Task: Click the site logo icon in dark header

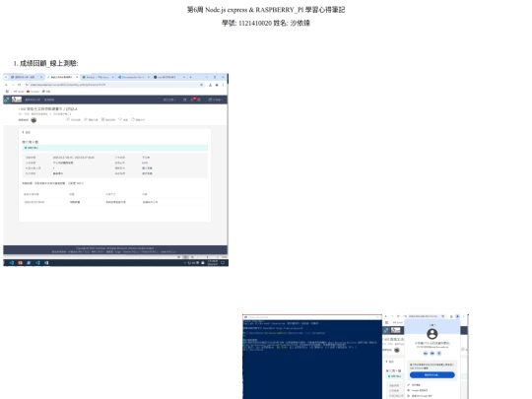Action: click(7, 100)
